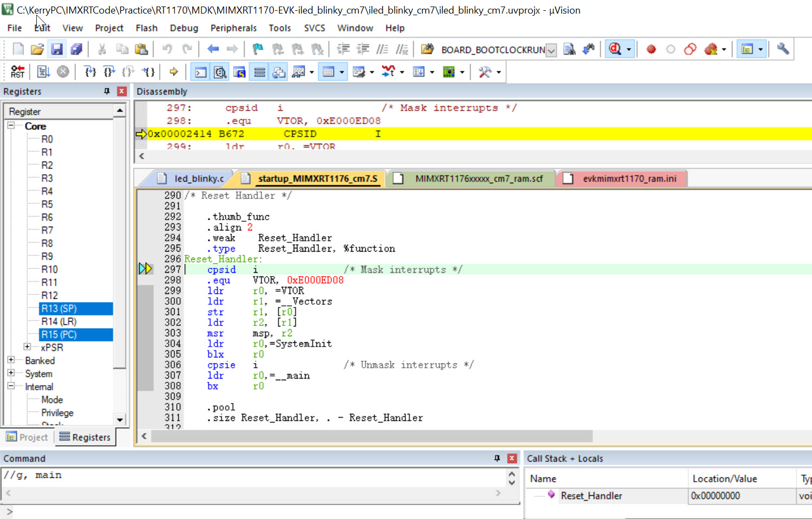Select Reset_Handler in Call Stack list
Image resolution: width=812 pixels, height=519 pixels.
[x=591, y=496]
